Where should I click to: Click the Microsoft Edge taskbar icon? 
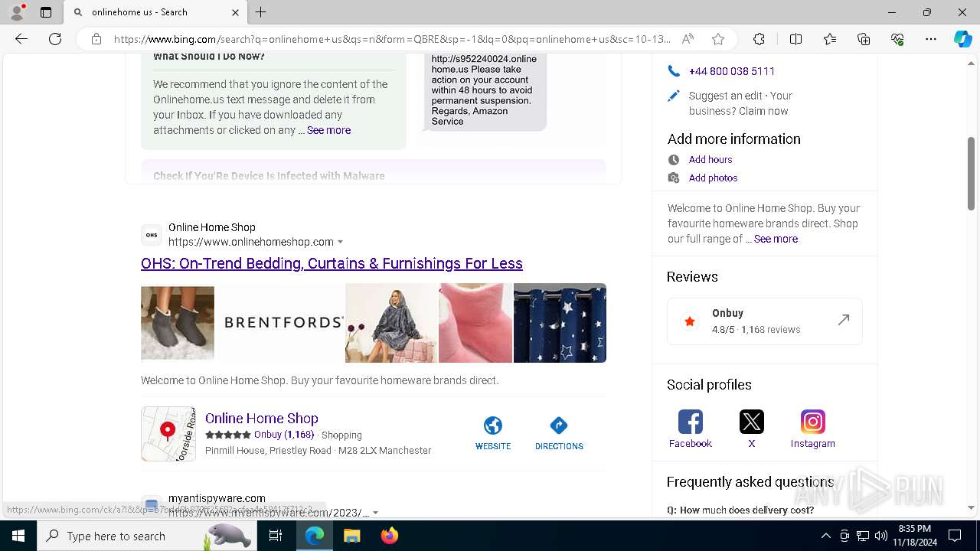click(x=315, y=536)
